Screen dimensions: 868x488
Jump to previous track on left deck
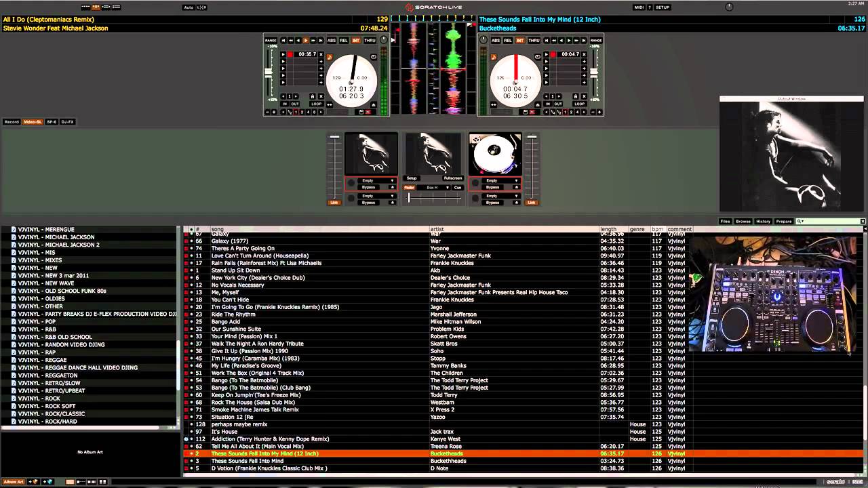[x=283, y=41]
